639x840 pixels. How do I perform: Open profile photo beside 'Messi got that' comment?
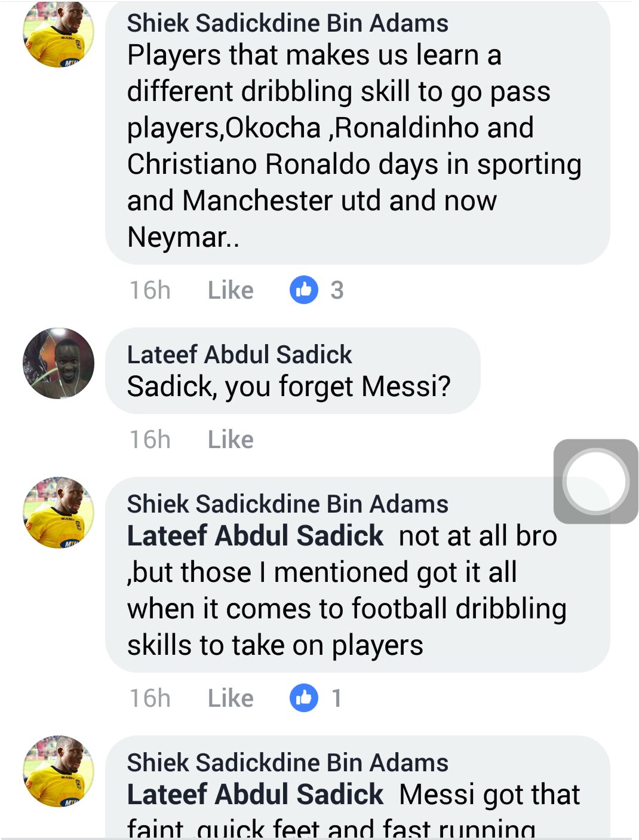coord(59,771)
